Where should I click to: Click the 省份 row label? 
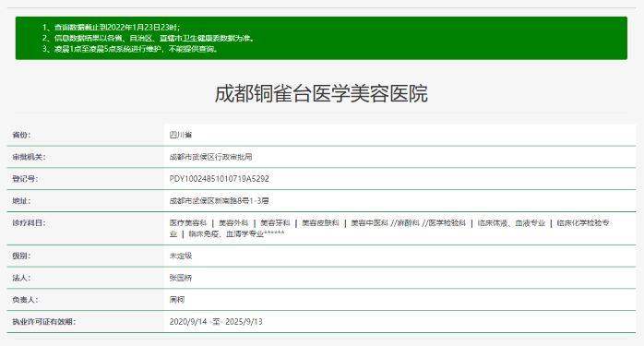tap(21, 135)
